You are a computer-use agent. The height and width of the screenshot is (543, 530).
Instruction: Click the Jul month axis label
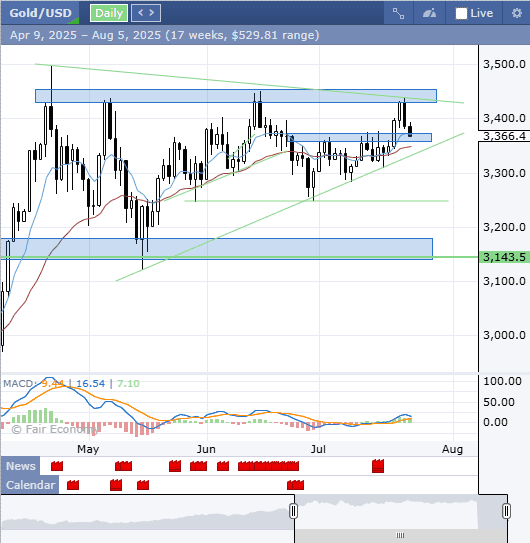point(318,449)
